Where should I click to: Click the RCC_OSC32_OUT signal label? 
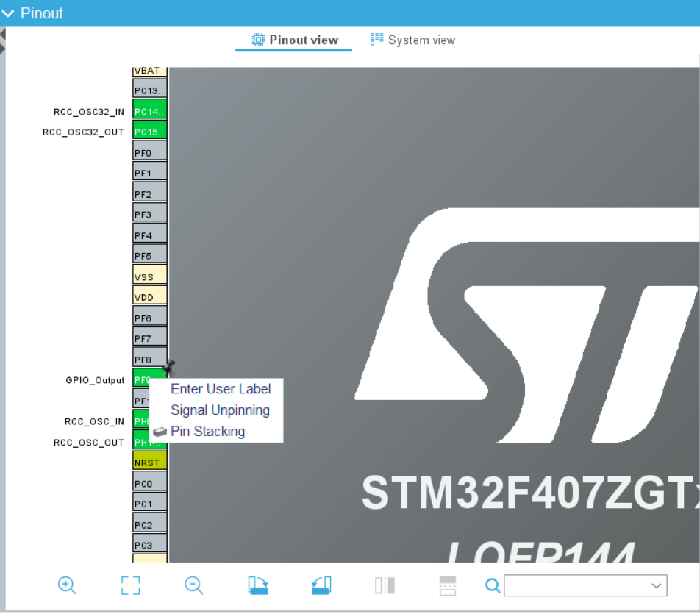click(x=83, y=132)
